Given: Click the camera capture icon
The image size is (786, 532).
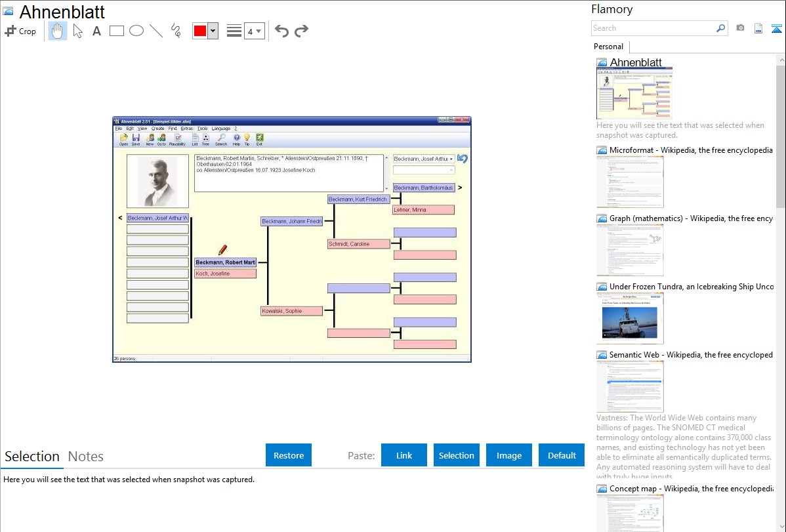Looking at the screenshot, I should [740, 28].
